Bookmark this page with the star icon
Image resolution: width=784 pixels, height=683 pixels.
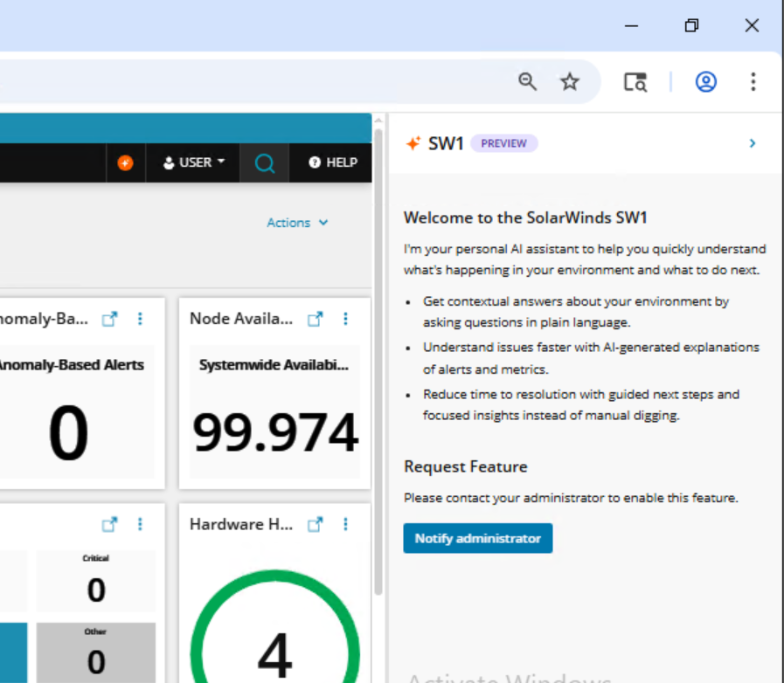(x=570, y=81)
